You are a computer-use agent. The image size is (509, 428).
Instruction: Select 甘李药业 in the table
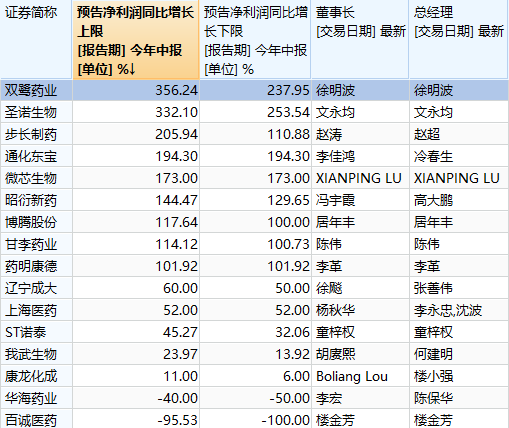coord(31,244)
